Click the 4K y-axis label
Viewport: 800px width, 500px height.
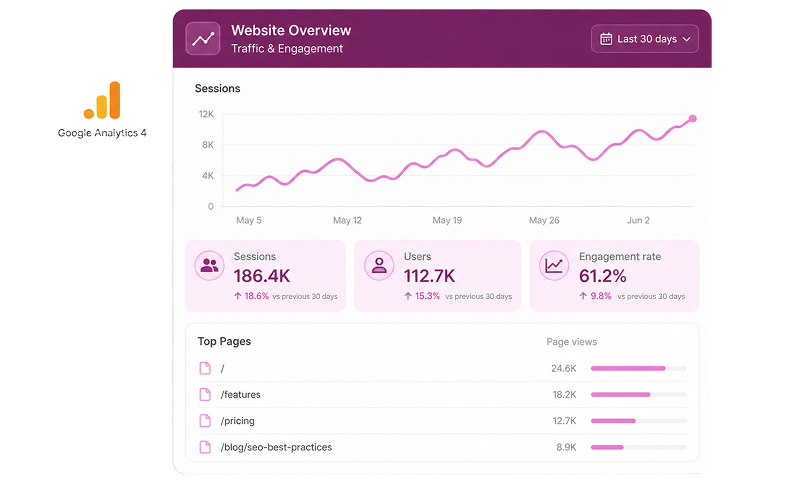[x=208, y=176]
